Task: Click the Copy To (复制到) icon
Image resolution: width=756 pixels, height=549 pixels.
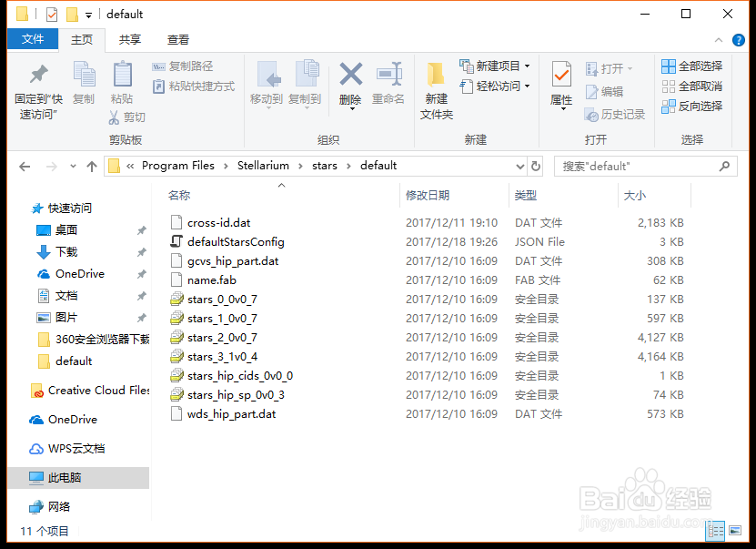Action: tap(307, 74)
